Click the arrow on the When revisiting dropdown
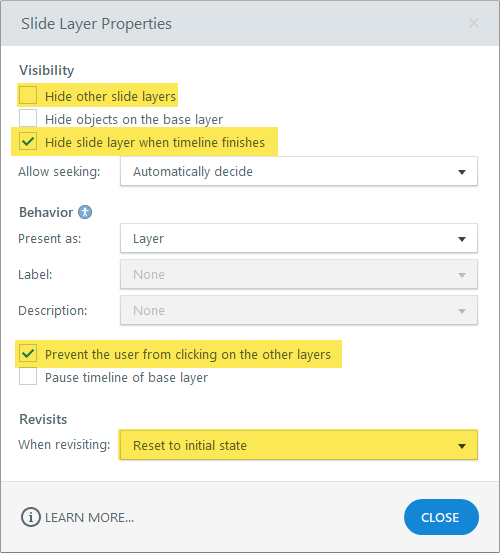The height and width of the screenshot is (553, 500). 462,445
